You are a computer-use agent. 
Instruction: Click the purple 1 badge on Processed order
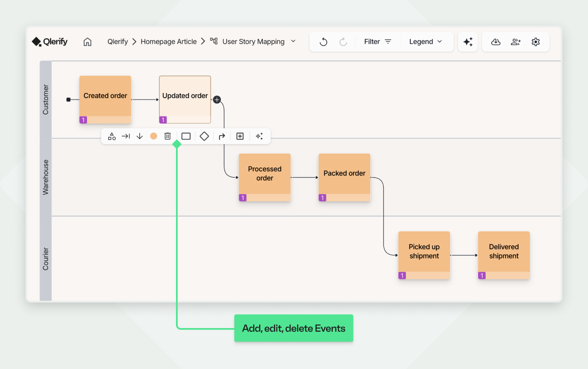coord(242,198)
